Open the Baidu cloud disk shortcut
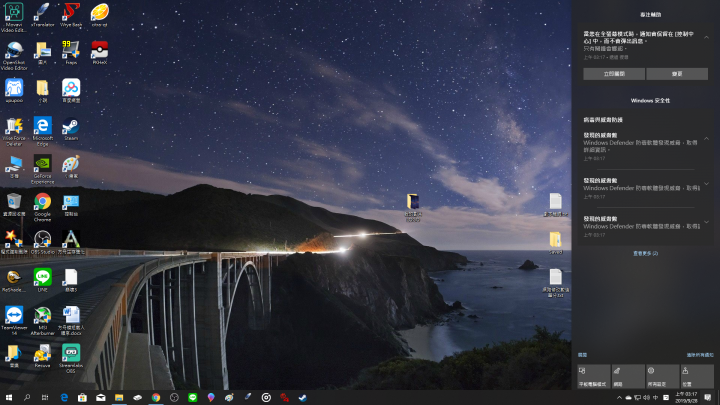The height and width of the screenshot is (405, 720). tap(71, 90)
